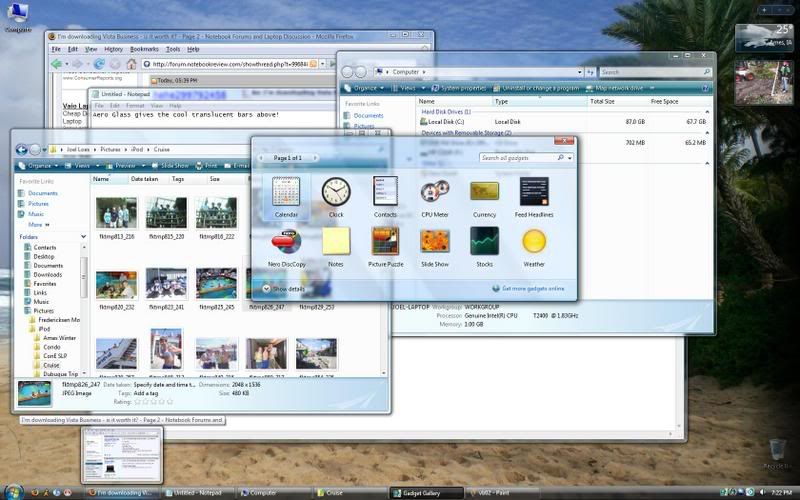Click Print in Cruise window toolbar
Image resolution: width=800 pixels, height=500 pixels.
[207, 166]
